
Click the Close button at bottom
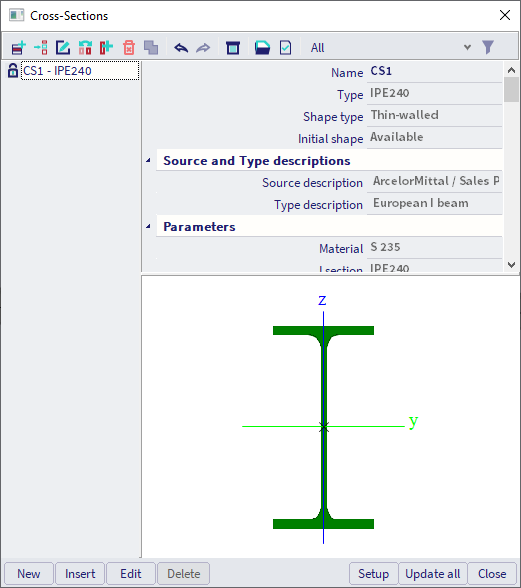[x=492, y=573]
